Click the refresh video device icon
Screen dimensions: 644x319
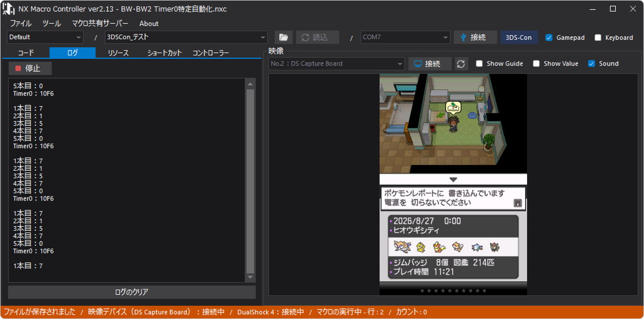point(461,63)
